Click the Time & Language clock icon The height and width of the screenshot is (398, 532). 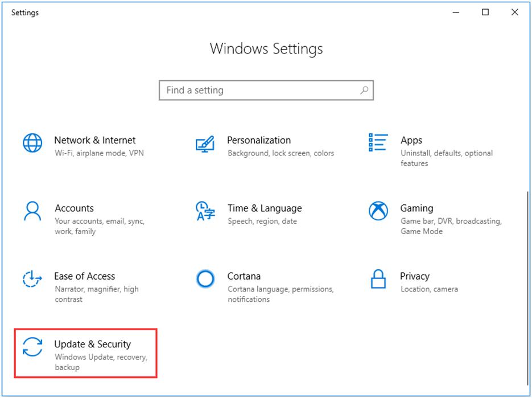205,211
